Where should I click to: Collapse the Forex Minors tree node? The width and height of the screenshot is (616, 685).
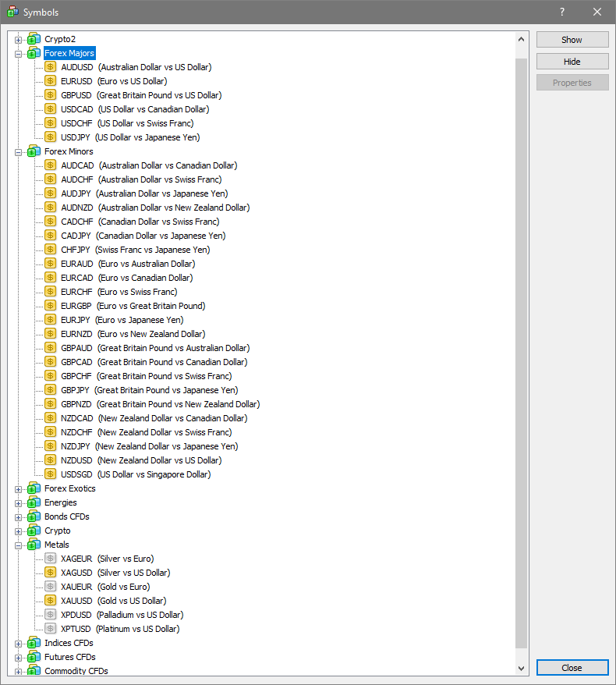[x=19, y=152]
